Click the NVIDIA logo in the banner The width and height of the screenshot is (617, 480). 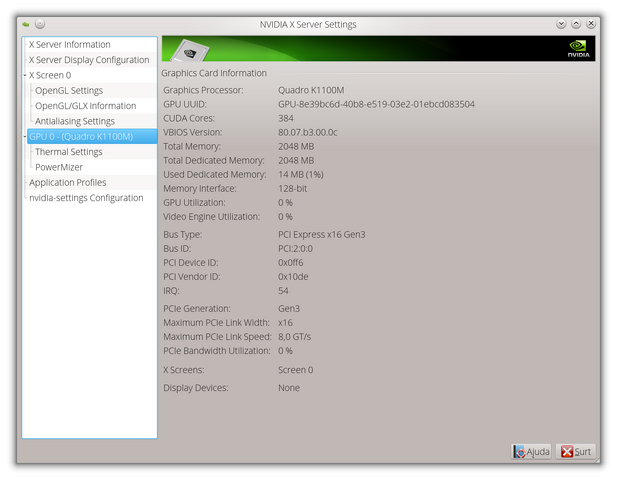578,48
